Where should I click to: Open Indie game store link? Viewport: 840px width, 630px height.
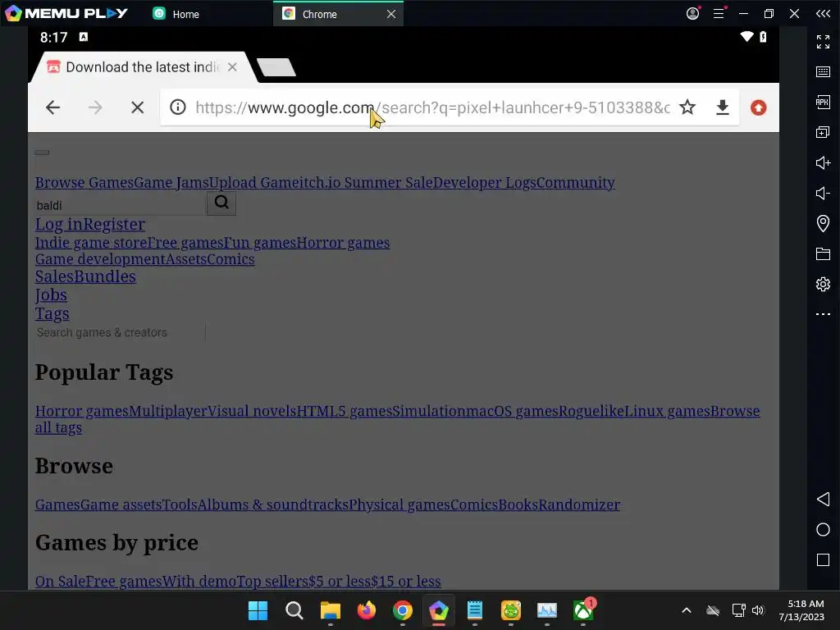click(x=90, y=243)
